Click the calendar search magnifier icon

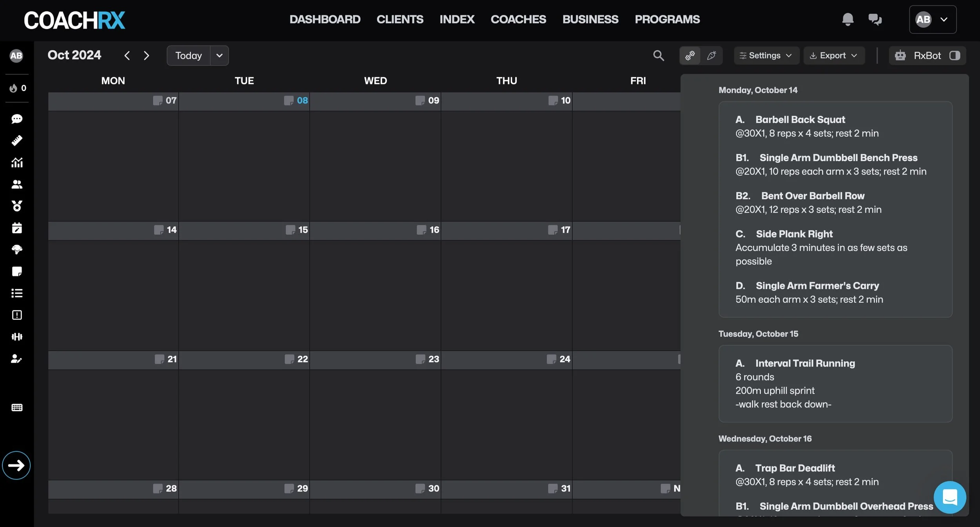659,56
